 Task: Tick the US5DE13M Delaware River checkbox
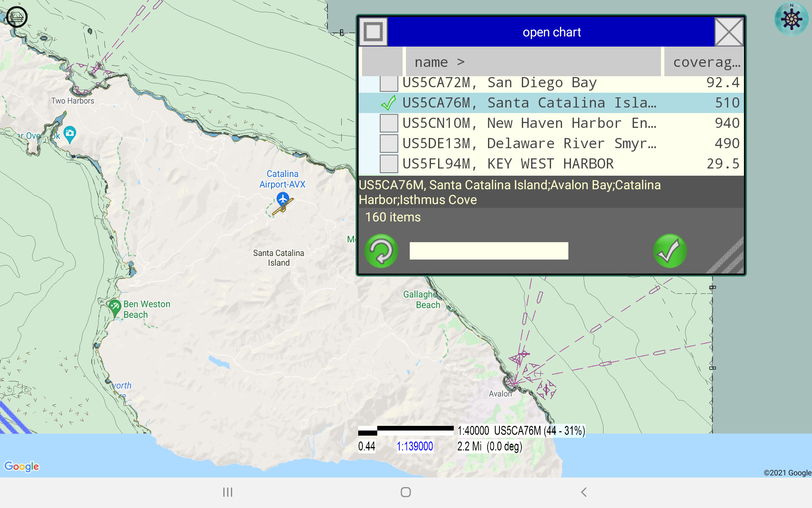[389, 144]
